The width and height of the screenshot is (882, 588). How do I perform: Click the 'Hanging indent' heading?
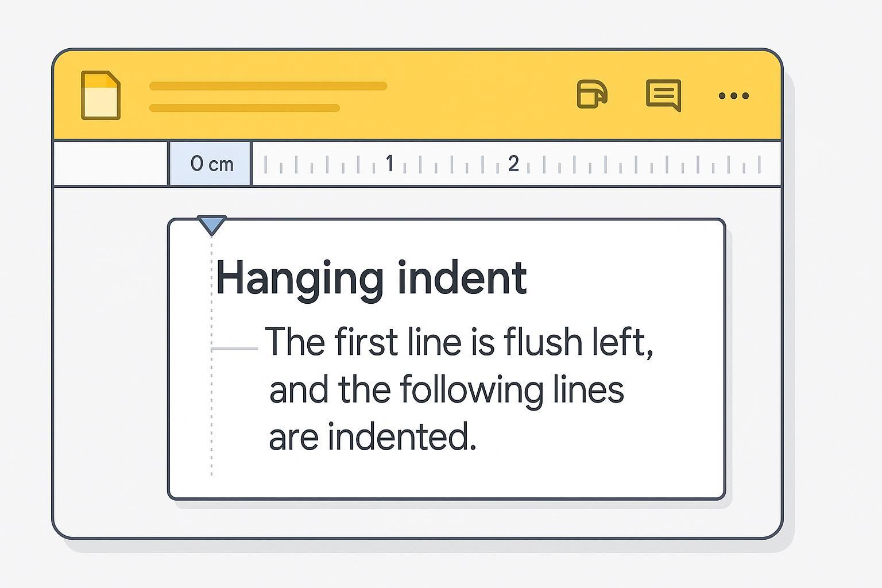(x=371, y=278)
